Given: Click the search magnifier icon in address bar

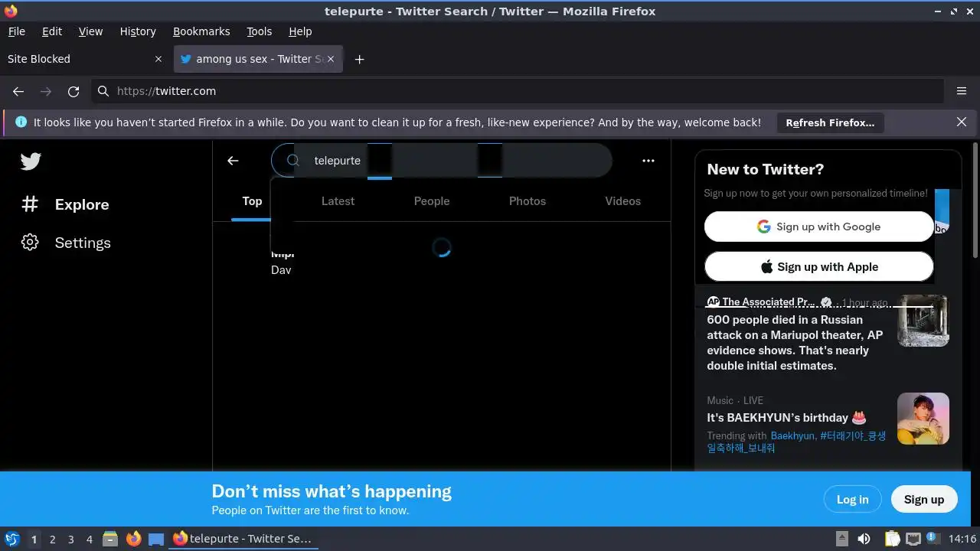Looking at the screenshot, I should [x=103, y=91].
